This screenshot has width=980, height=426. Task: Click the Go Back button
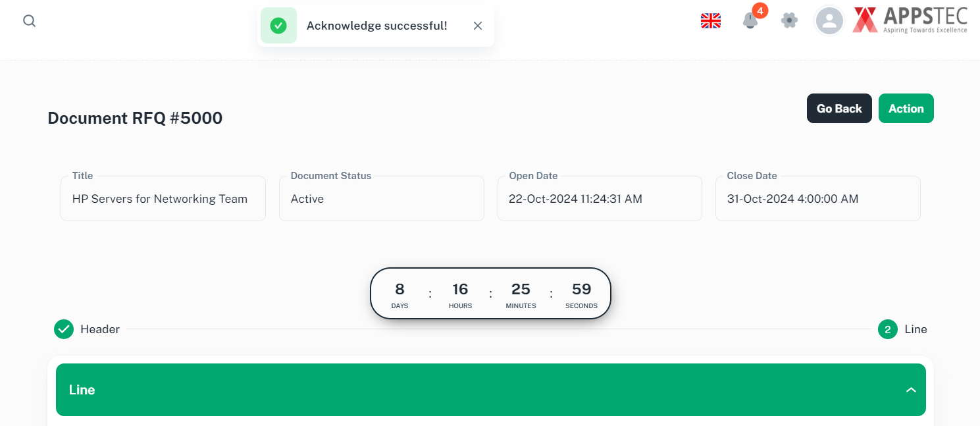click(x=838, y=109)
